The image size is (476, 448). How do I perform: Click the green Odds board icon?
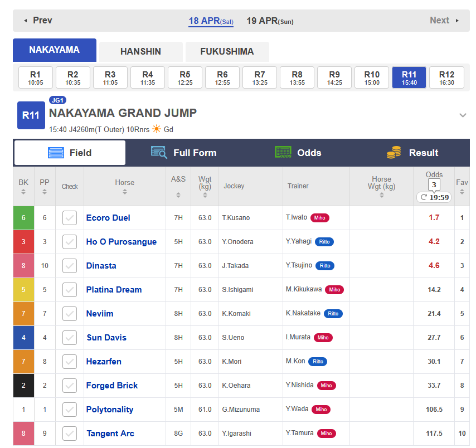pyautogui.click(x=283, y=153)
